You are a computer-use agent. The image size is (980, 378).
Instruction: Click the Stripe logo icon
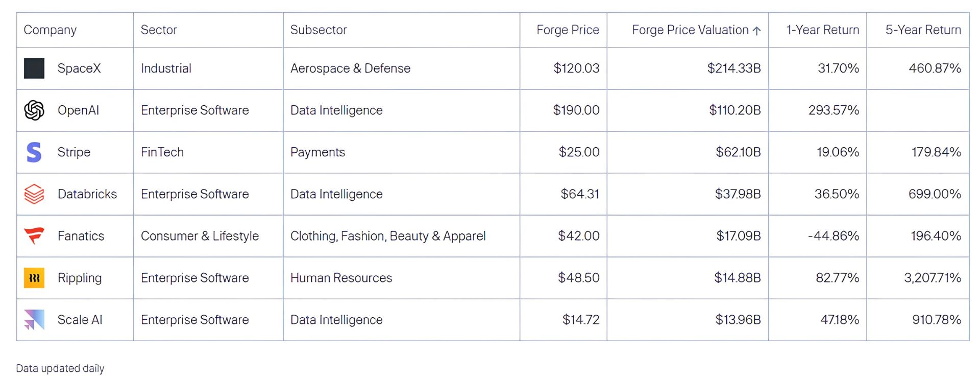point(34,152)
